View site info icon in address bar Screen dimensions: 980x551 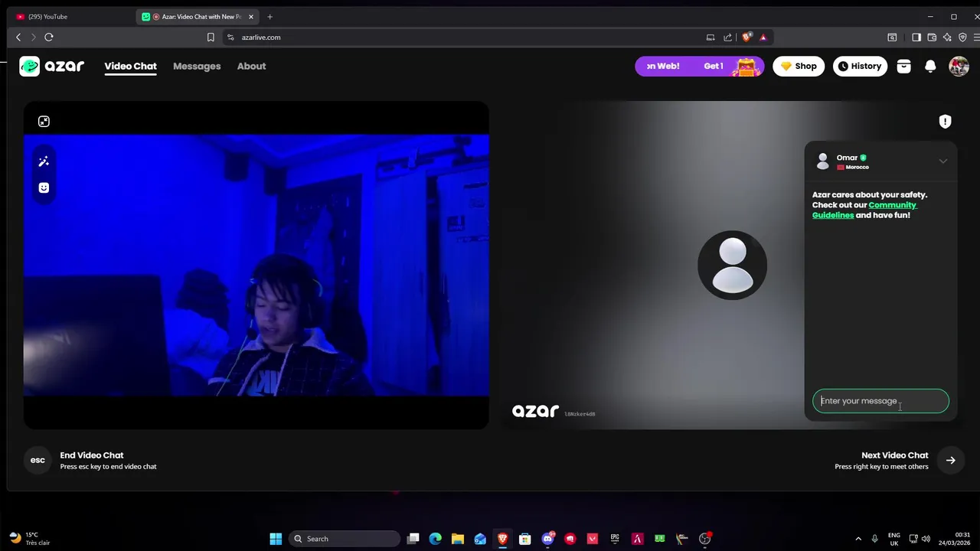click(230, 37)
